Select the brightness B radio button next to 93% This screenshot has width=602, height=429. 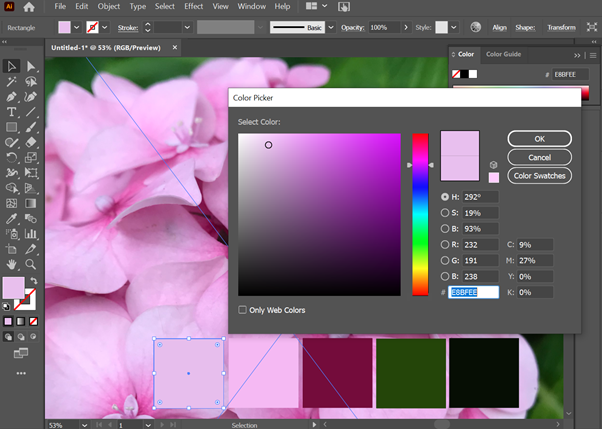[445, 229]
